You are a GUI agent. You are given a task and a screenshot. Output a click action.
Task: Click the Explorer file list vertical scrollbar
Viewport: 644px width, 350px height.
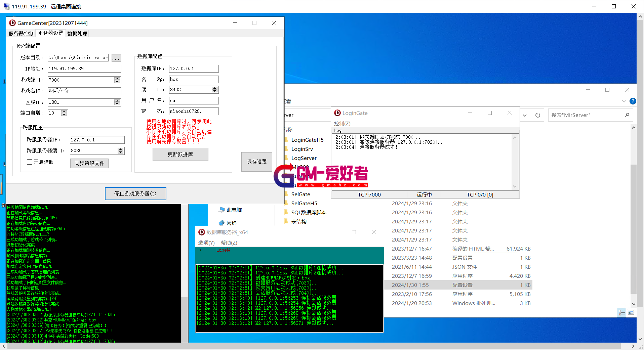634,216
